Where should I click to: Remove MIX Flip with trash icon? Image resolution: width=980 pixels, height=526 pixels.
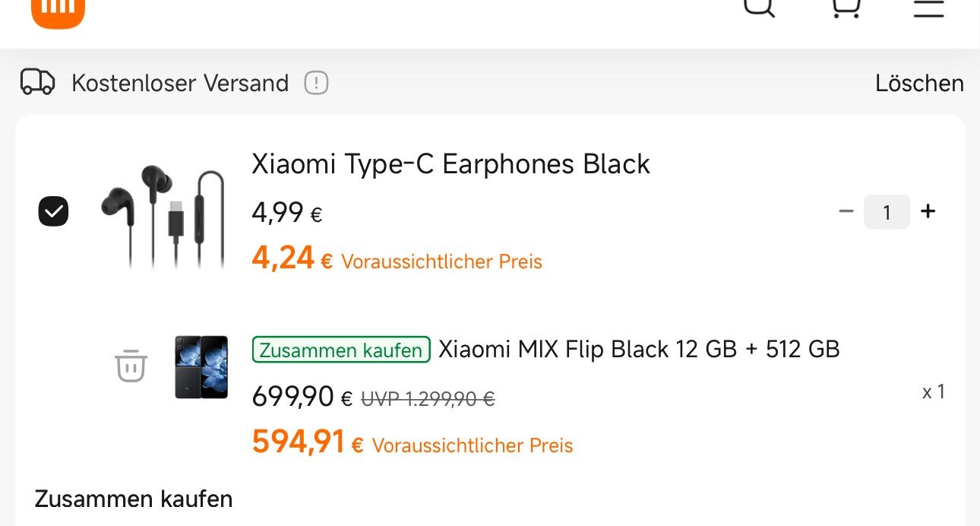pyautogui.click(x=131, y=366)
